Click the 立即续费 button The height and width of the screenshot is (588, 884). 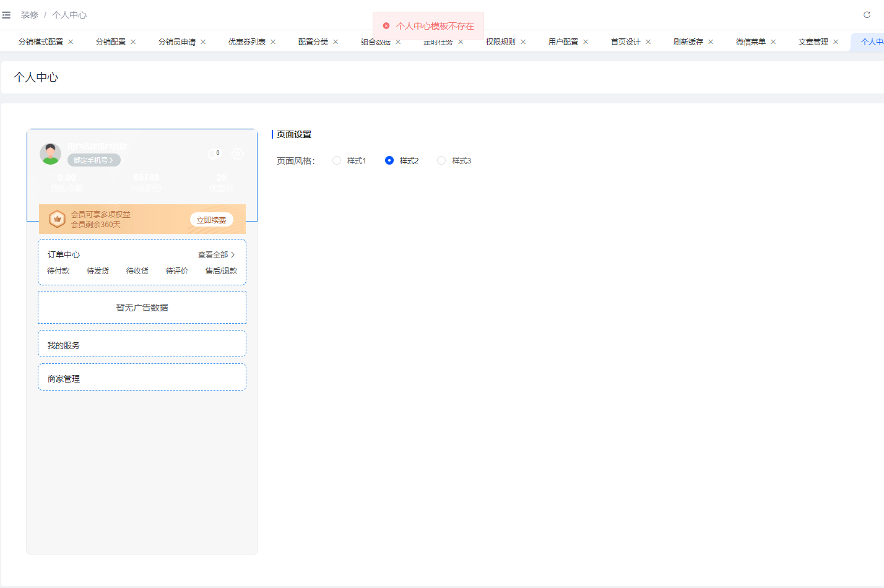[211, 220]
